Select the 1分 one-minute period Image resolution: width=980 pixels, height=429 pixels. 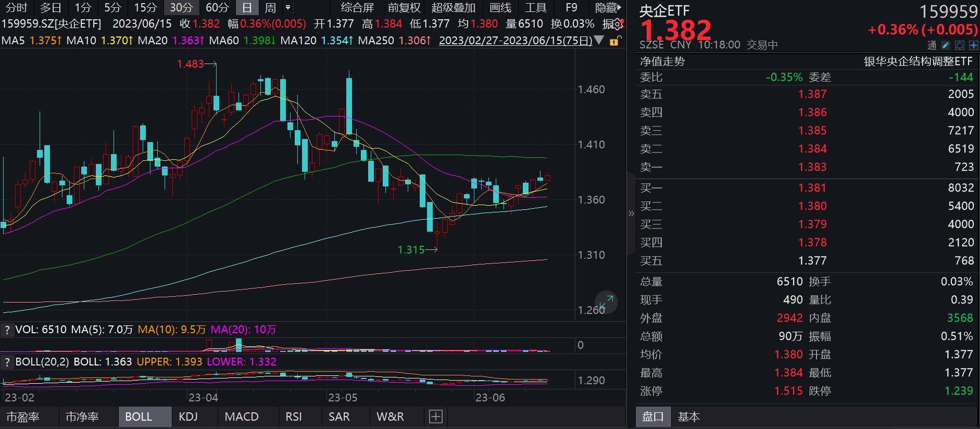point(82,8)
